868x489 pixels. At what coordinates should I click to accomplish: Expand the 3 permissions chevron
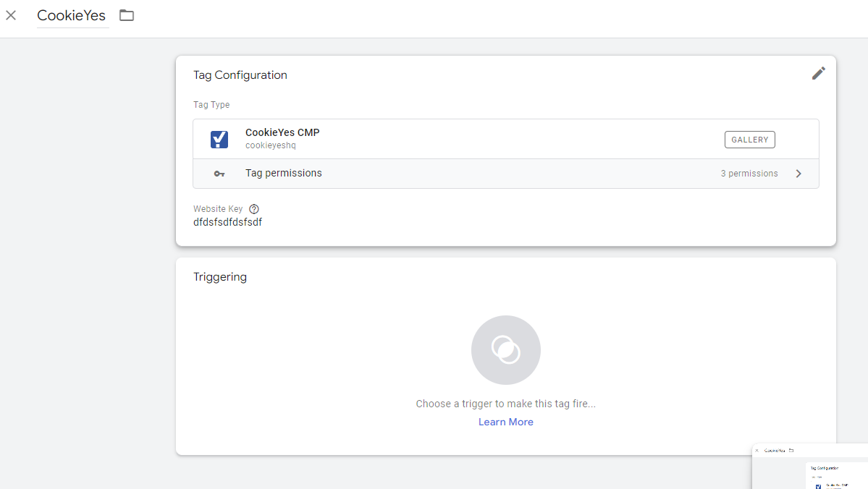click(799, 174)
